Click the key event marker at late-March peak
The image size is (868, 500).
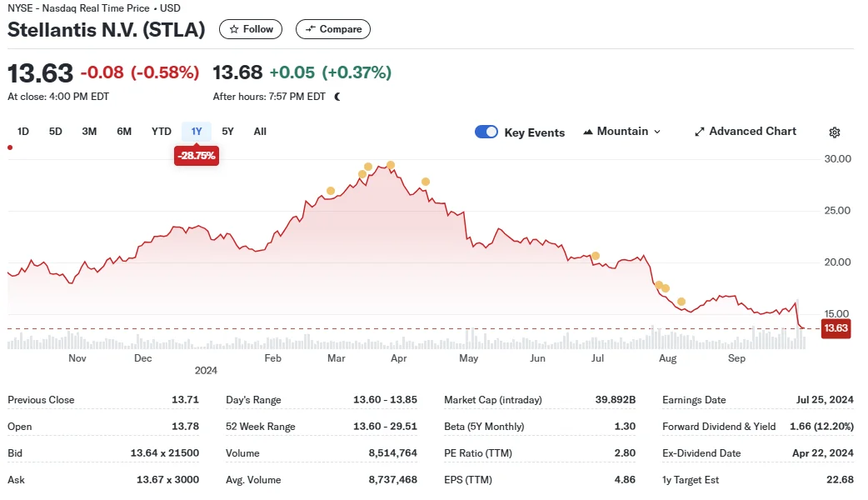[x=391, y=165]
